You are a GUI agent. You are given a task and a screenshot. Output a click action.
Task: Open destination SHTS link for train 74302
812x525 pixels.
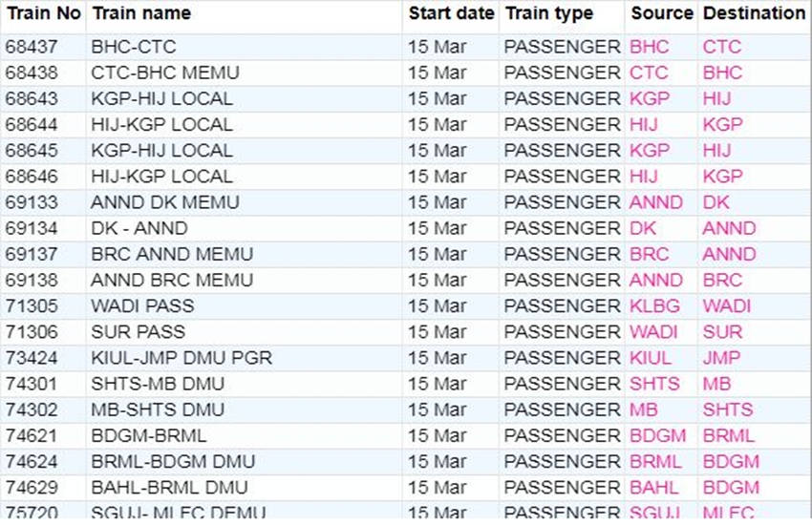pos(728,409)
